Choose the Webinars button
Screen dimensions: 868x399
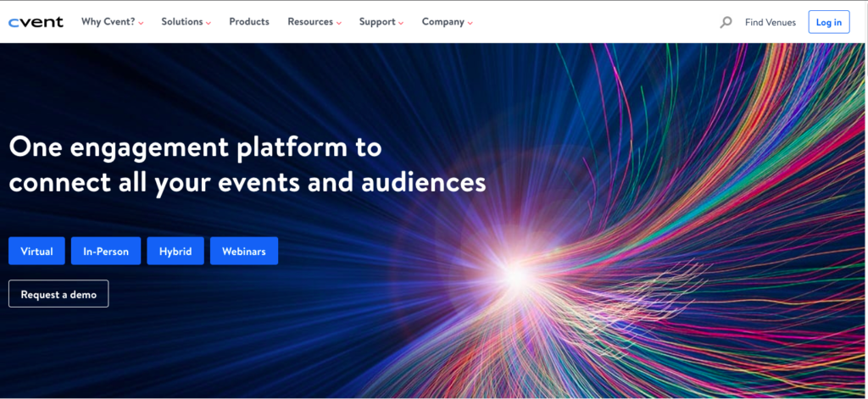tap(244, 252)
